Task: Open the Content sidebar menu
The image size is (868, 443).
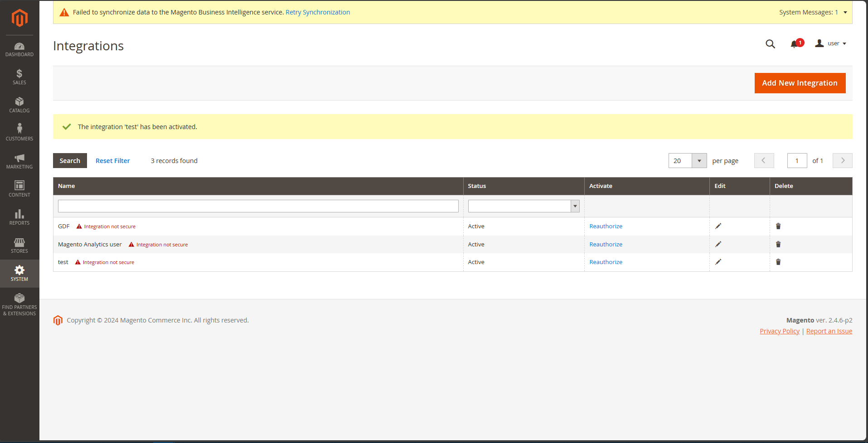Action: pos(19,189)
